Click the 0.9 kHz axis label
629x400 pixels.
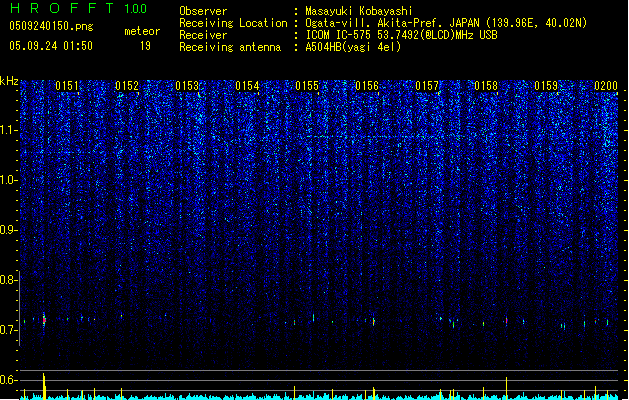(8, 230)
